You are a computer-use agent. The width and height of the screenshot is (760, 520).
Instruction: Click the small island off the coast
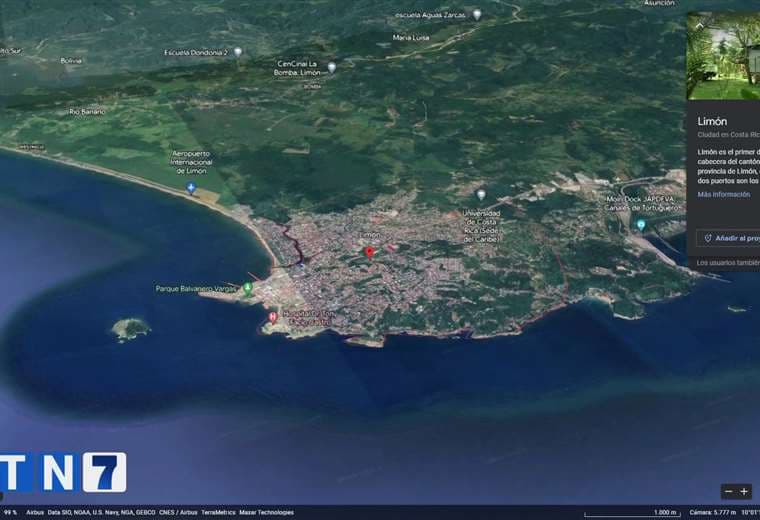pos(129,327)
